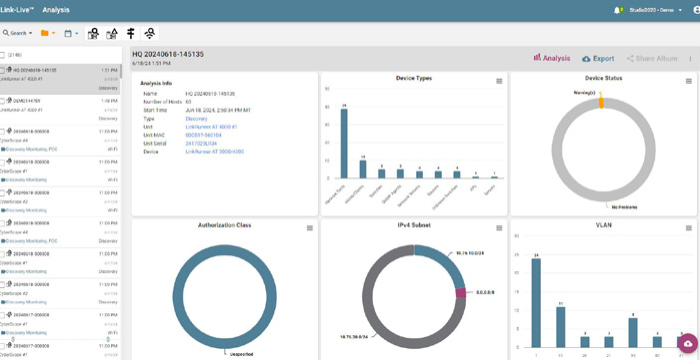This screenshot has height=360, width=700.
Task: Click the orange Warning(s) donut segment
Action: pyautogui.click(x=601, y=103)
